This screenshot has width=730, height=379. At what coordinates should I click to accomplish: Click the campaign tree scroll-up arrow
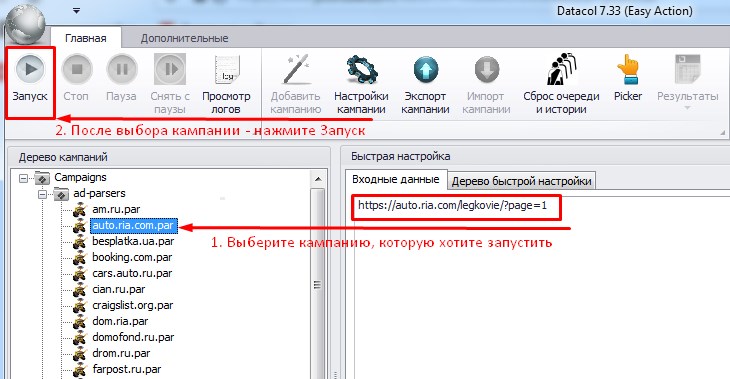coord(318,179)
